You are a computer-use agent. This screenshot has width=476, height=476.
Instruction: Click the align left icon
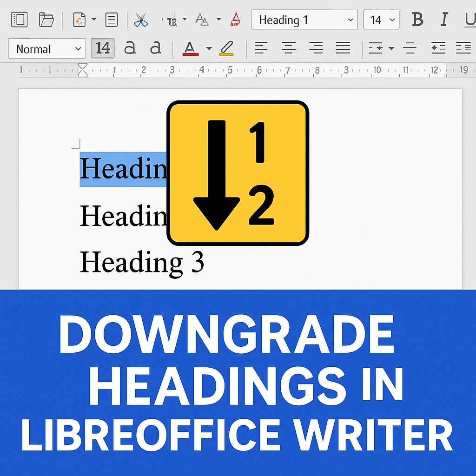[261, 48]
